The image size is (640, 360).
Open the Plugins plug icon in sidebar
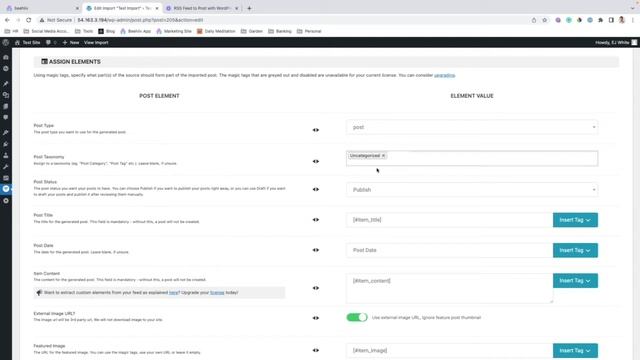[6, 144]
